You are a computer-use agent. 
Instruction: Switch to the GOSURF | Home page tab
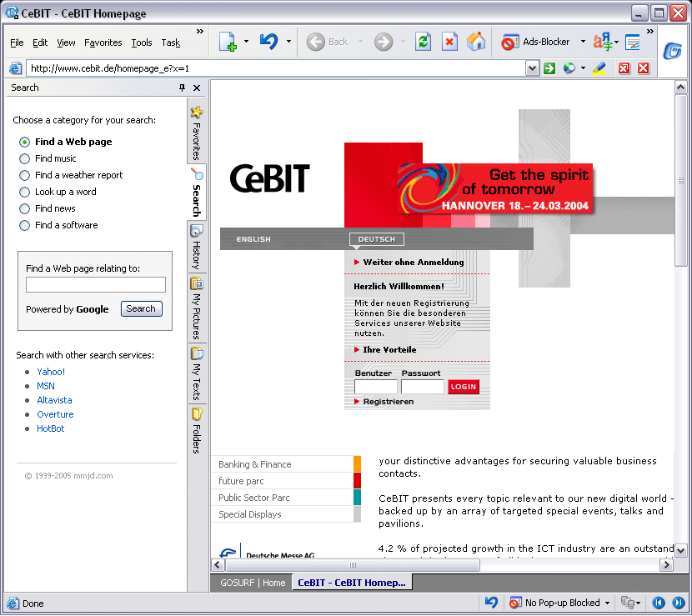pos(253,583)
